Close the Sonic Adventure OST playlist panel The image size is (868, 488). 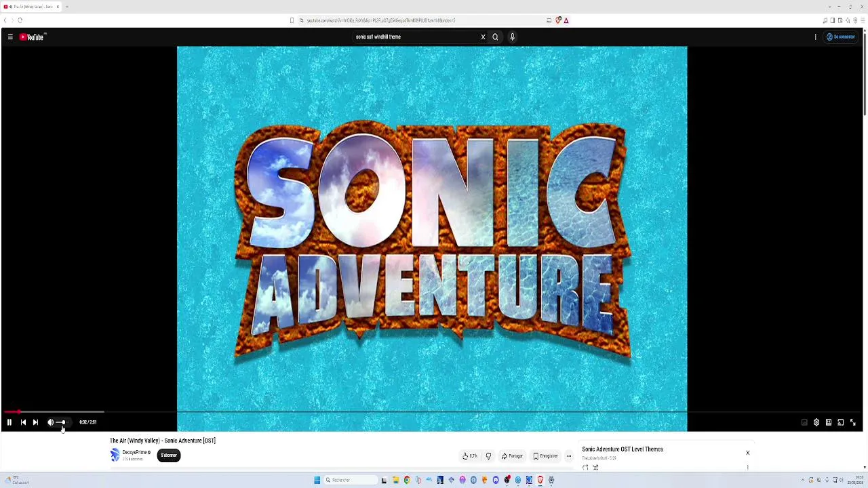[748, 453]
